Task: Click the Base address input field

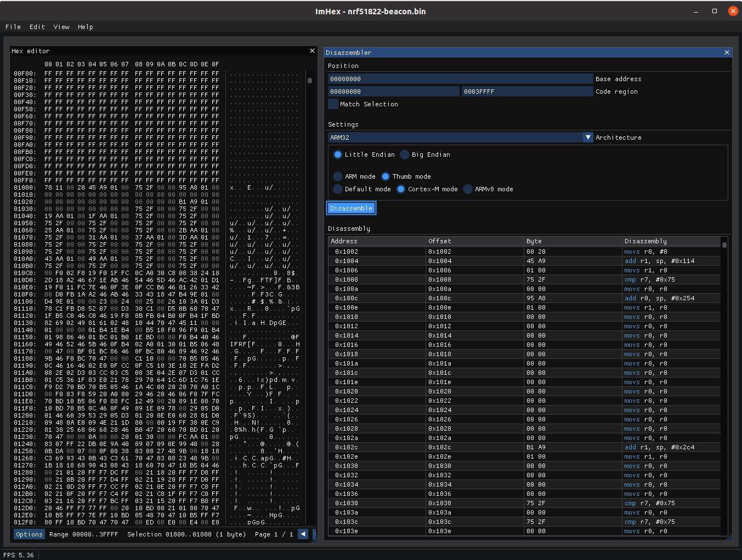Action: click(x=460, y=79)
